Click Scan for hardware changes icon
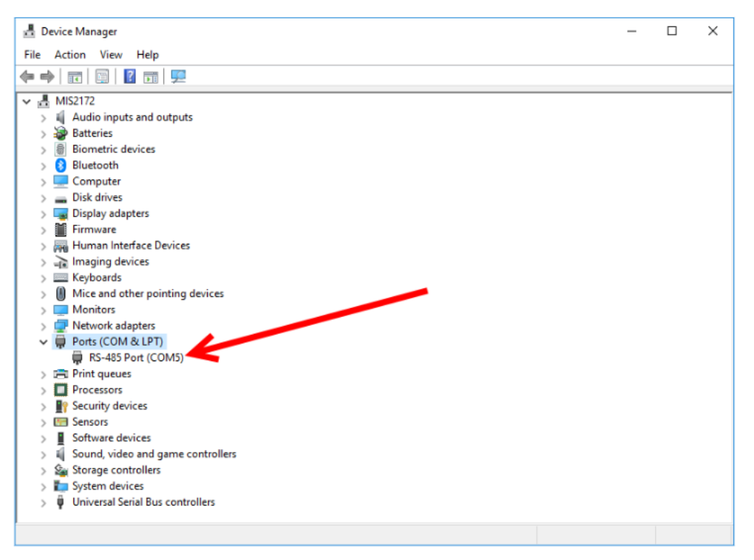 tap(178, 76)
